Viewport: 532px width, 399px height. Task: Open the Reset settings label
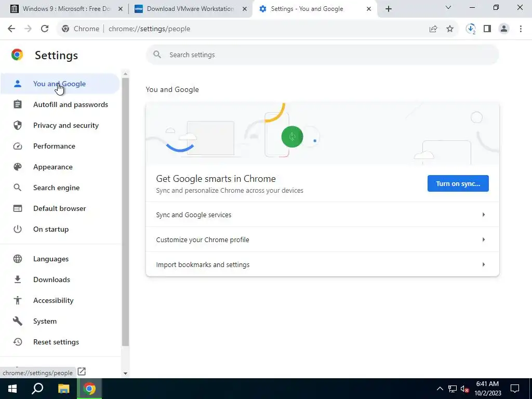56,342
